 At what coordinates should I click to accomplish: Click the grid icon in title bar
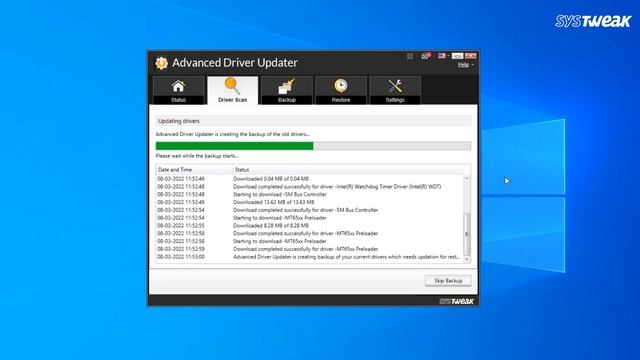click(x=410, y=56)
